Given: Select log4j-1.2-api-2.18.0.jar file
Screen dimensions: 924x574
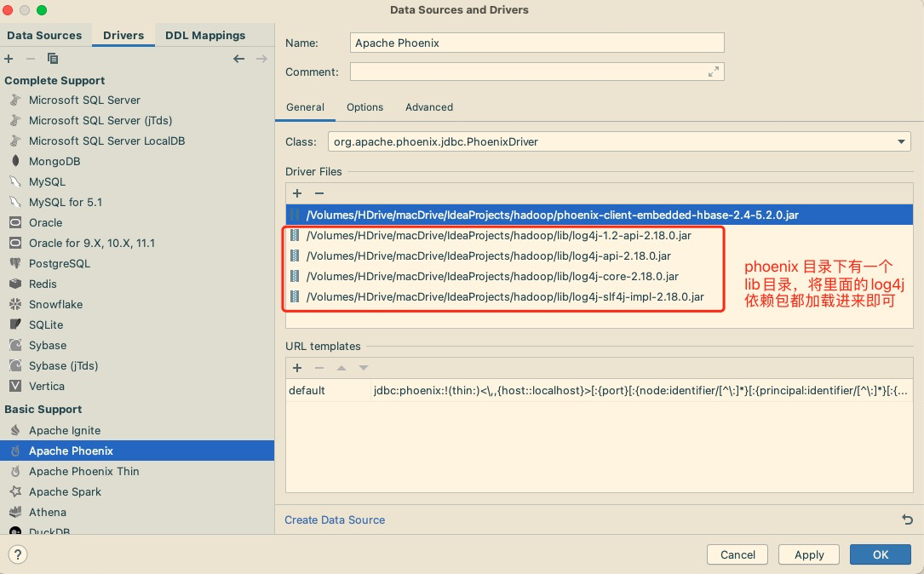Looking at the screenshot, I should 600,236.
